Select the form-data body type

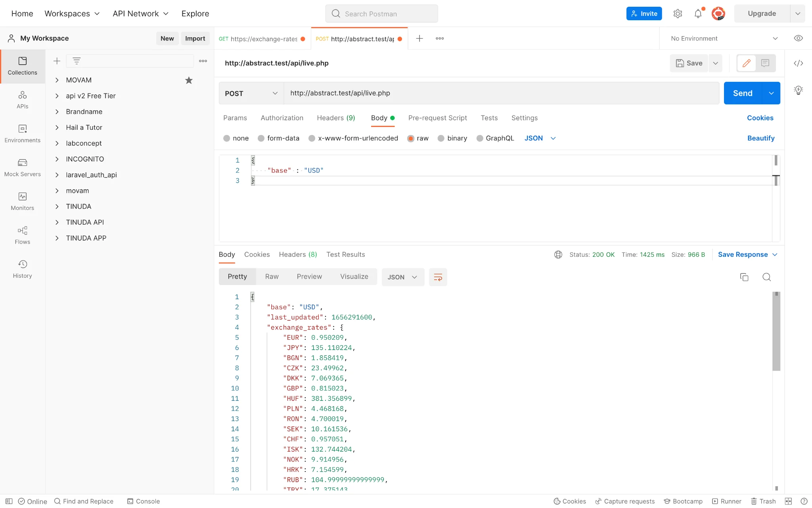pos(279,138)
